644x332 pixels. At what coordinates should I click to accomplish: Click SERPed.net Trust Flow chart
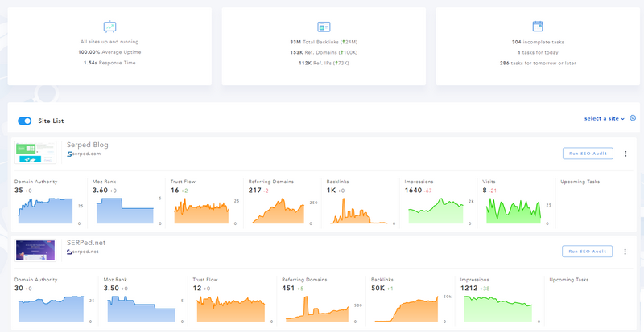pos(231,309)
